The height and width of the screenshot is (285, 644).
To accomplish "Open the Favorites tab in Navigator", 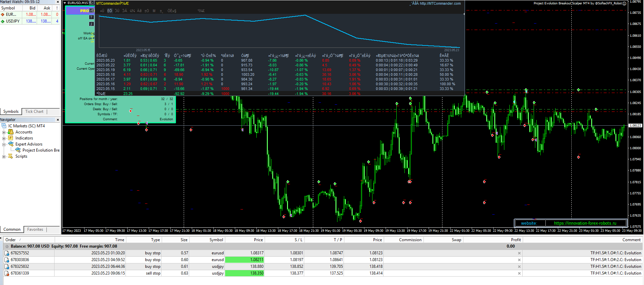I will 35,229.
